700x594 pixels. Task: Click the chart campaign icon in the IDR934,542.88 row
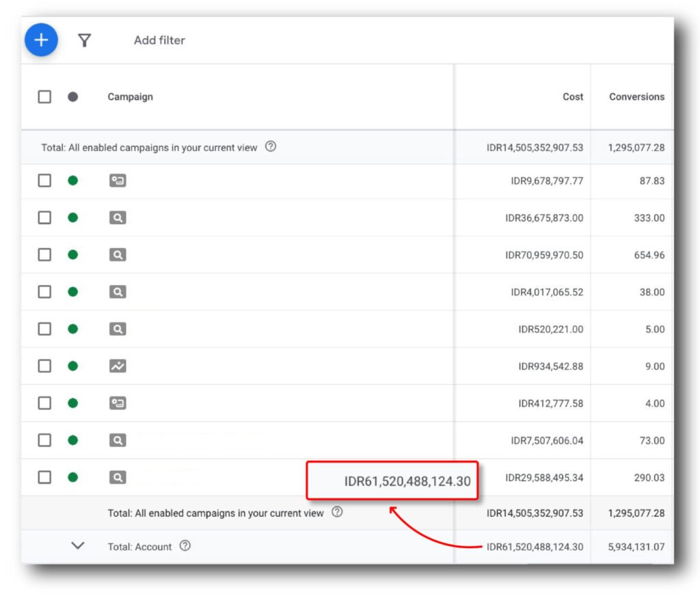pos(118,366)
